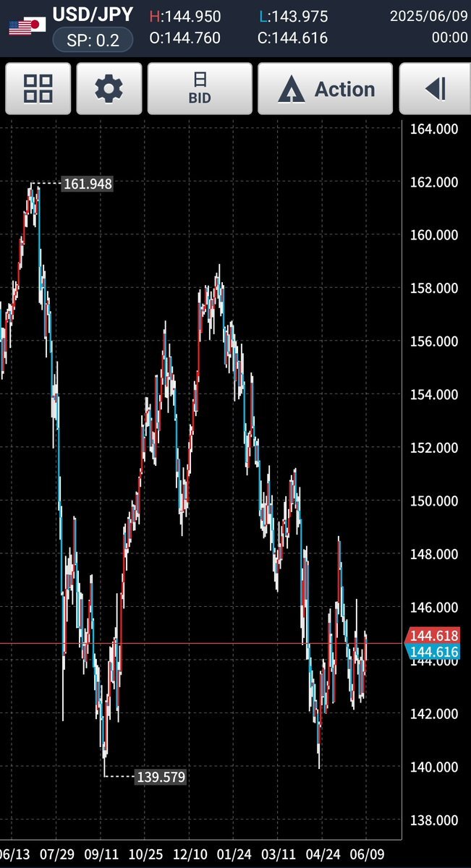Screen dimensions: 471x868
Task: Click the 164.000 price axis label
Action: (433, 129)
